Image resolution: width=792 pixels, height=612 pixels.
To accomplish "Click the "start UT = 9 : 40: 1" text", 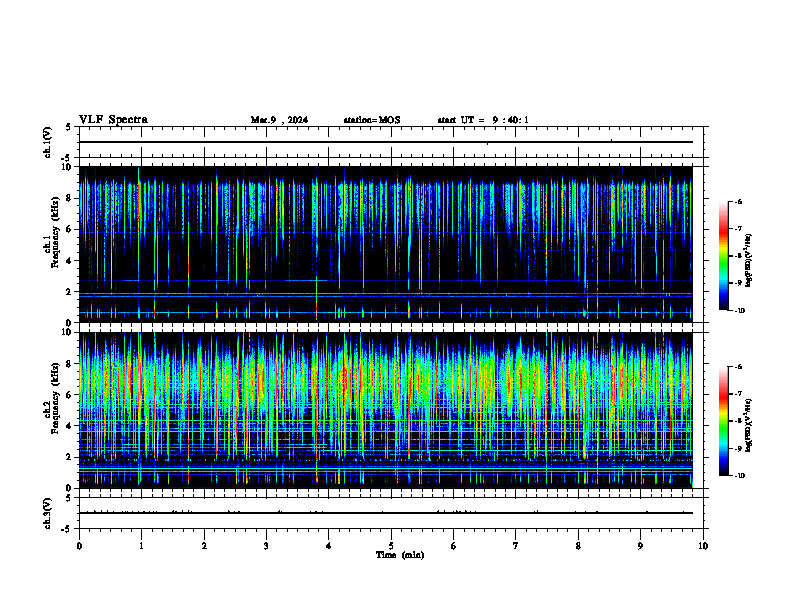I will [483, 120].
